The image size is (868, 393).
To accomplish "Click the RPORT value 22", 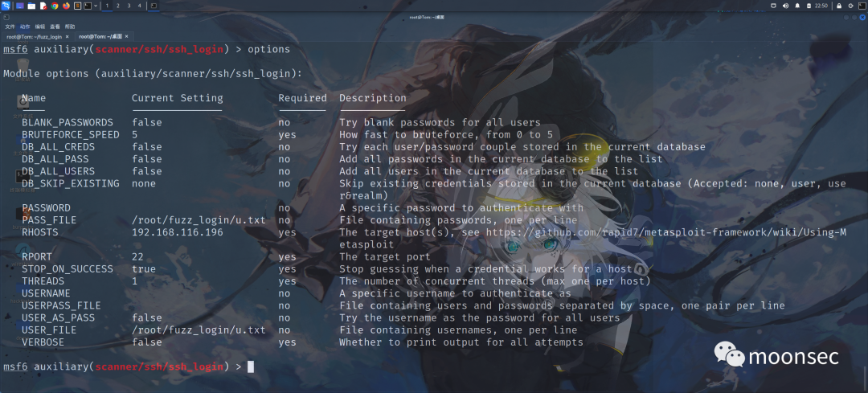I will [138, 257].
